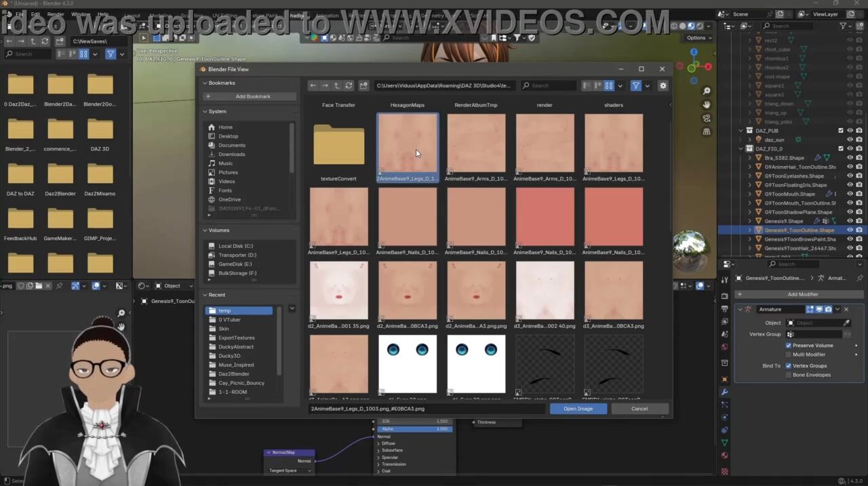The image size is (868, 486).
Task: Click the parent directory arrow in file browser
Action: pos(337,85)
